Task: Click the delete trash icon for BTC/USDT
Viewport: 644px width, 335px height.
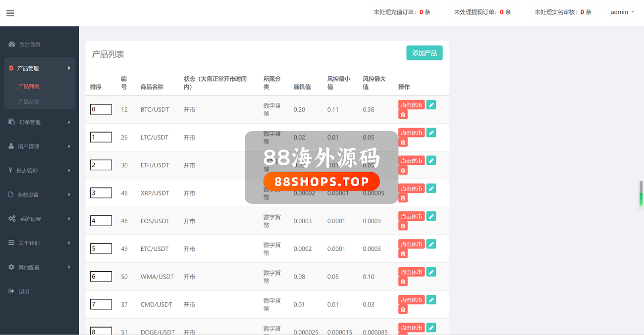Action: click(x=403, y=115)
